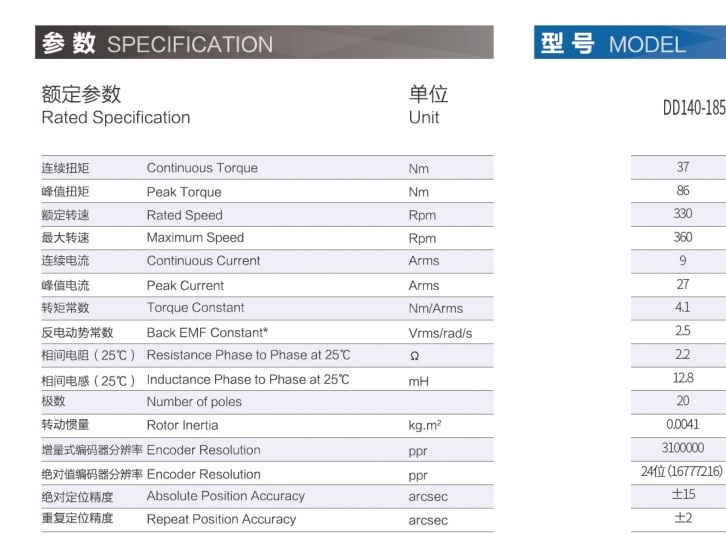
Task: Click the Back EMF Constant* label
Action: 207,332
